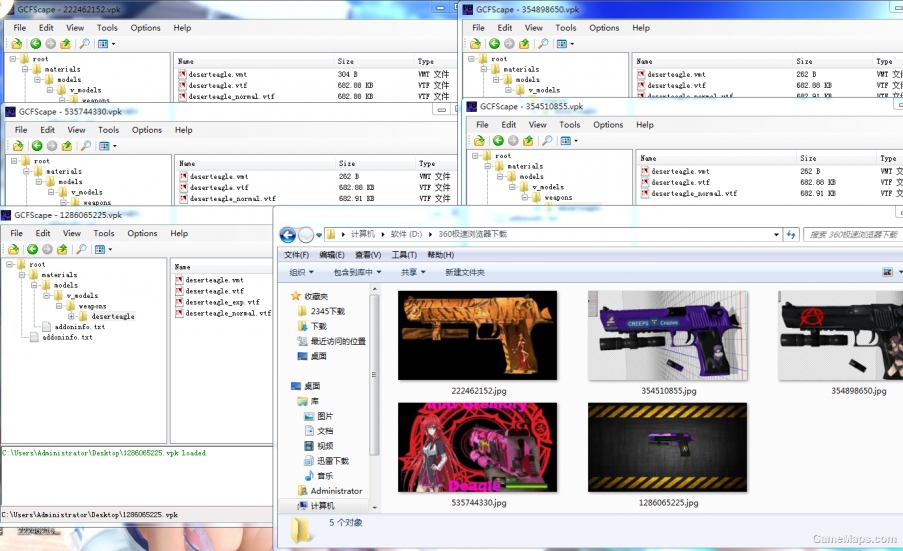
Task: Click Explorer search box
Action: [x=853, y=234]
